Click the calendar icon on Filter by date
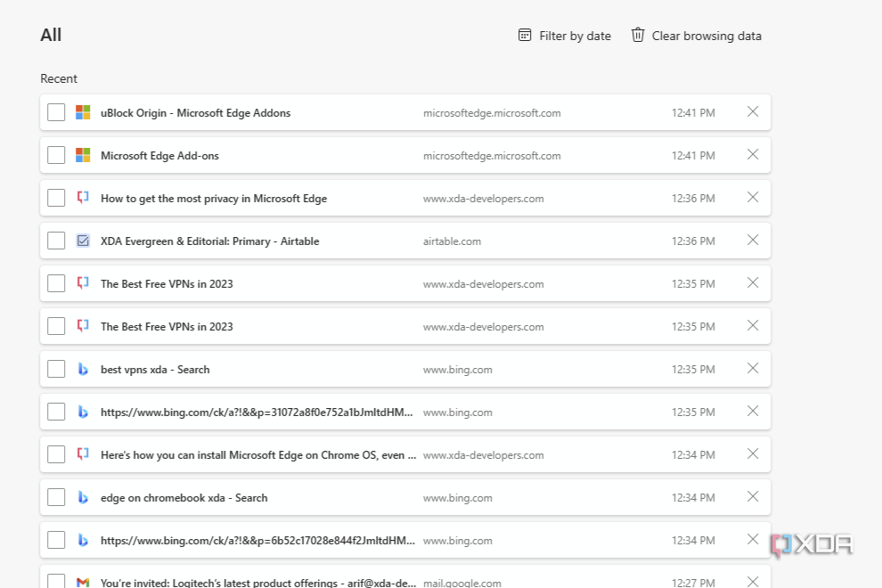The width and height of the screenshot is (882, 588). tap(525, 35)
